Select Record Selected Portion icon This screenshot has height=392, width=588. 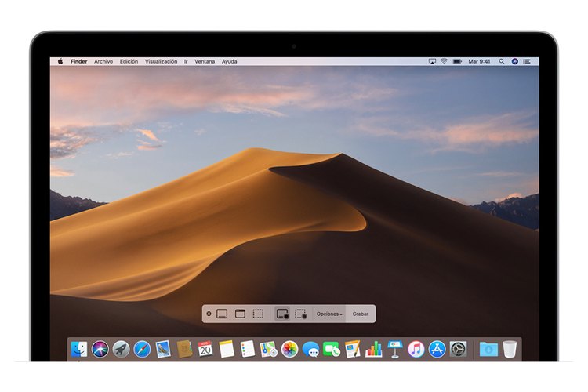tap(301, 314)
